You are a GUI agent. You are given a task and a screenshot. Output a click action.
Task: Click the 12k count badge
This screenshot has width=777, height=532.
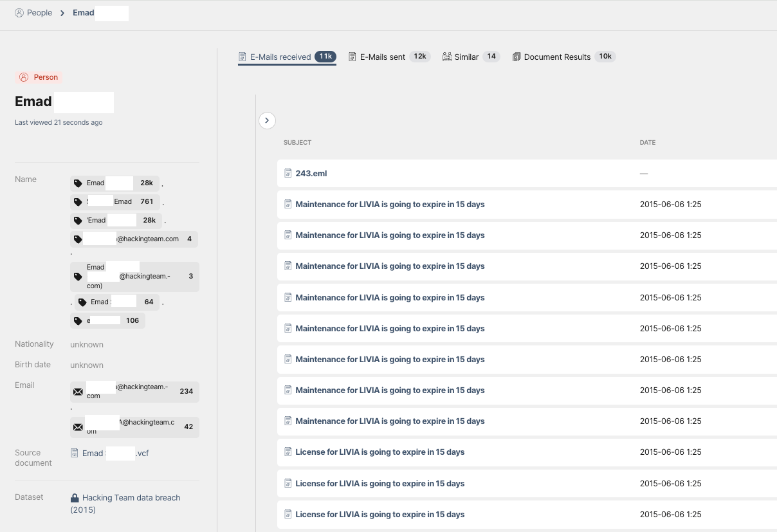420,57
